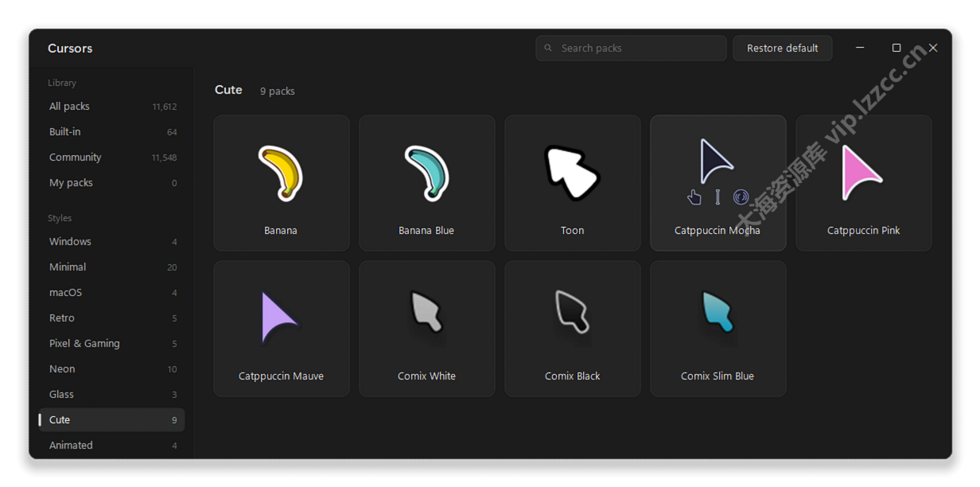Click the hand pointer preview in Catppuccin Mocha
Screen dimensions: 980x487
point(694,197)
